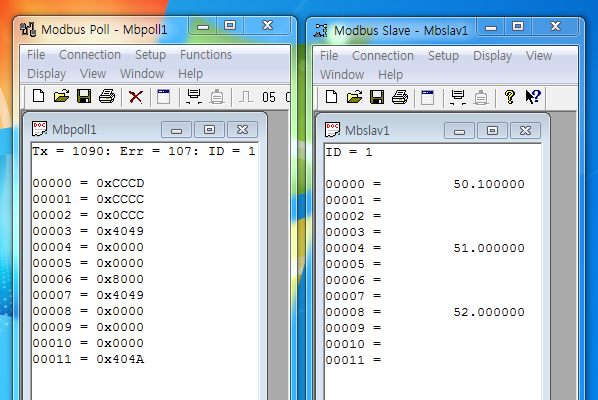598x400 pixels.
Task: Open Help menu in Modbus Slave
Action: [390, 75]
